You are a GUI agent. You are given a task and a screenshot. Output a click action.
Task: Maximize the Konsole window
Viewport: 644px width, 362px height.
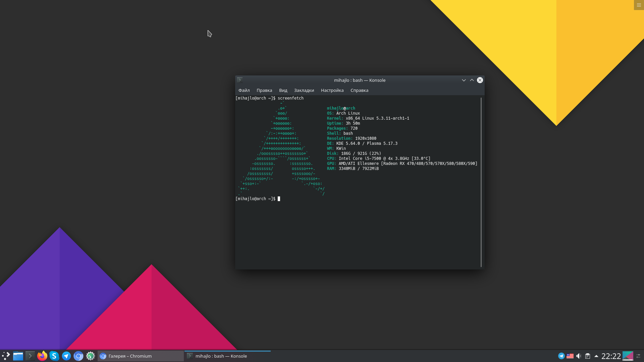472,80
